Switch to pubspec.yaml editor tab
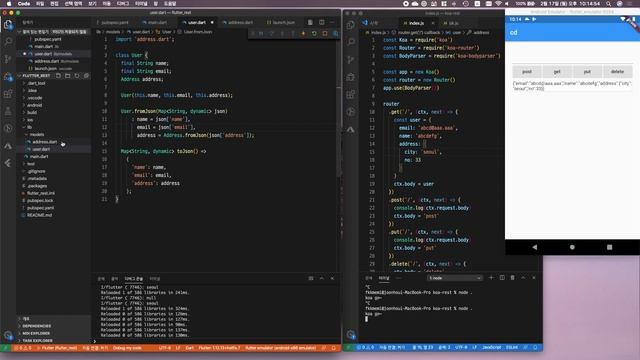 114,22
